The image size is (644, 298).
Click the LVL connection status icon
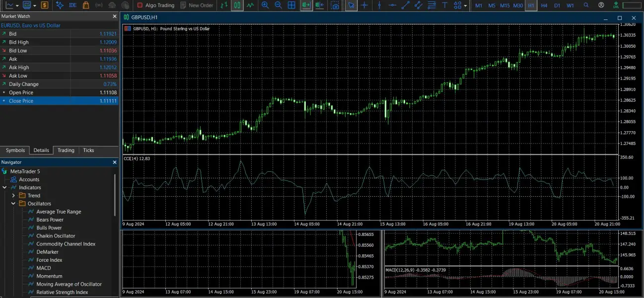click(x=616, y=5)
